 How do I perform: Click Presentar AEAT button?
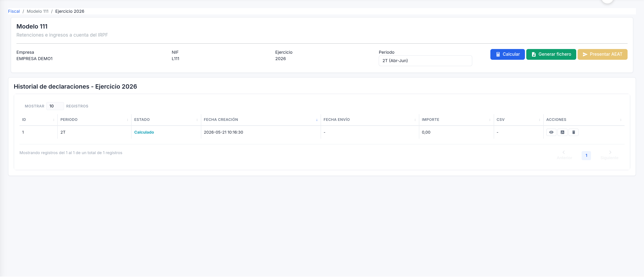(x=602, y=54)
